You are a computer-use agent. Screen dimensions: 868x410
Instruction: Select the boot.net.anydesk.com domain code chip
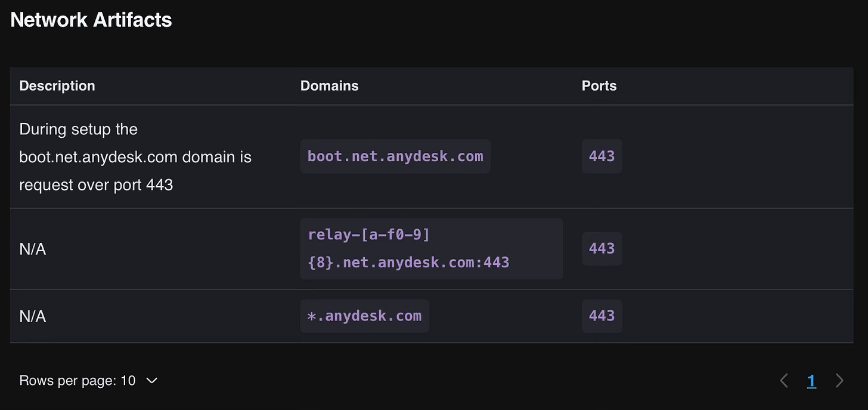(x=395, y=156)
